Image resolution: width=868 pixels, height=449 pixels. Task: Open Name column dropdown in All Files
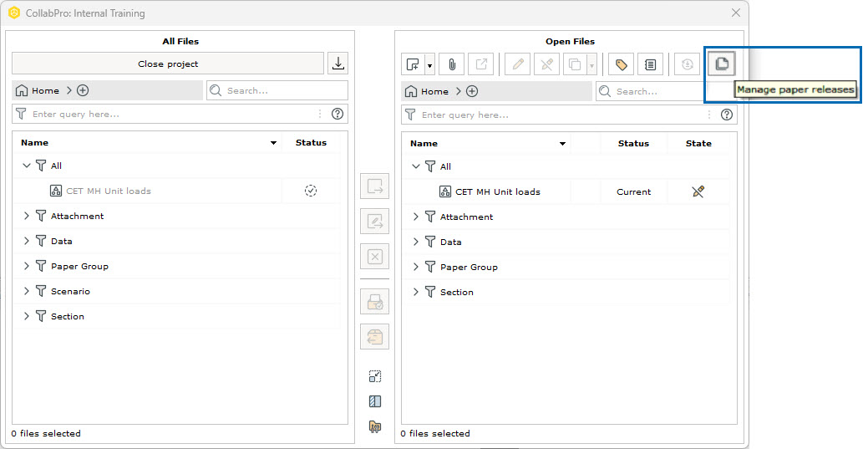pos(273,143)
